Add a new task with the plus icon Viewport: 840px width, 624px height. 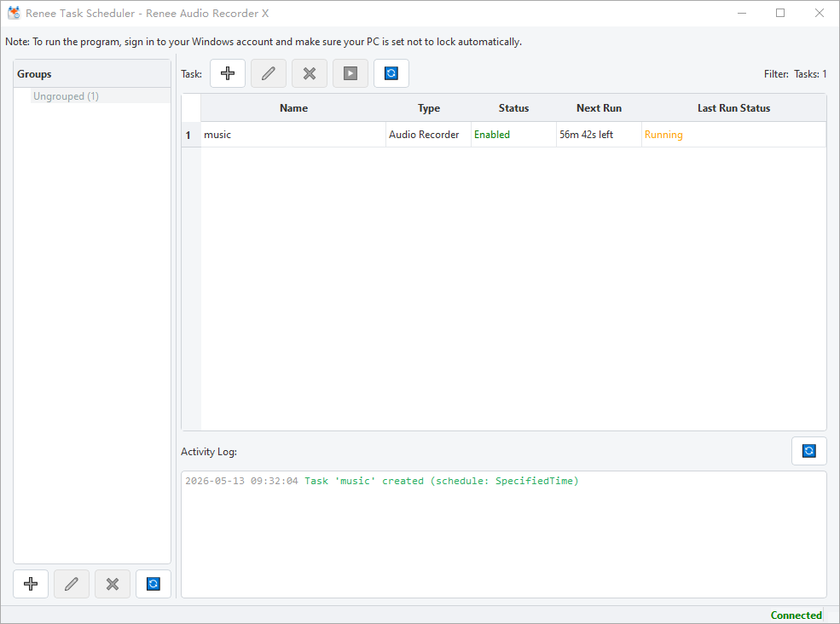228,73
